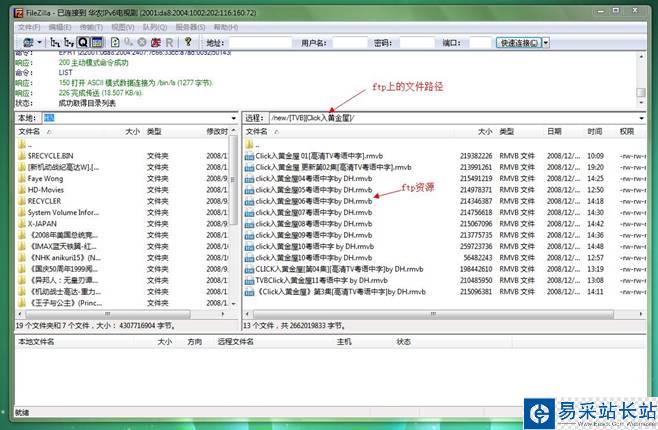This screenshot has width=658, height=430.
Task: Select the HD-Movies folder icon
Action: click(22, 190)
